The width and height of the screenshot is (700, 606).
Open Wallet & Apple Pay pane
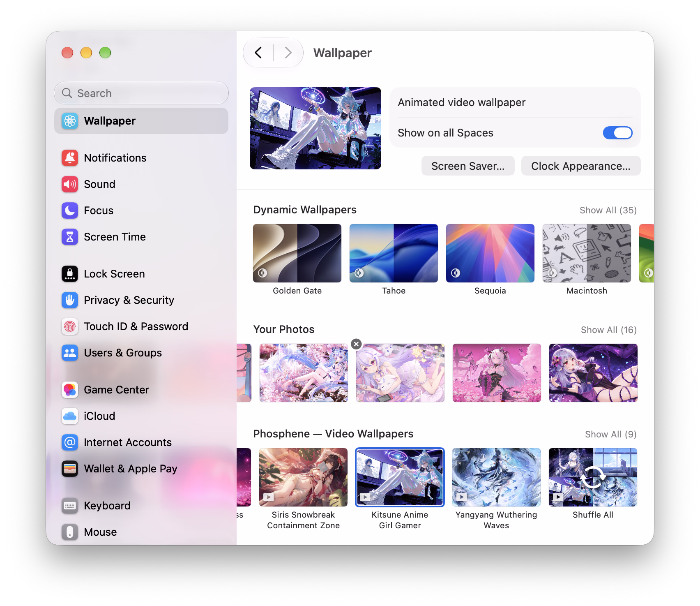click(141, 469)
